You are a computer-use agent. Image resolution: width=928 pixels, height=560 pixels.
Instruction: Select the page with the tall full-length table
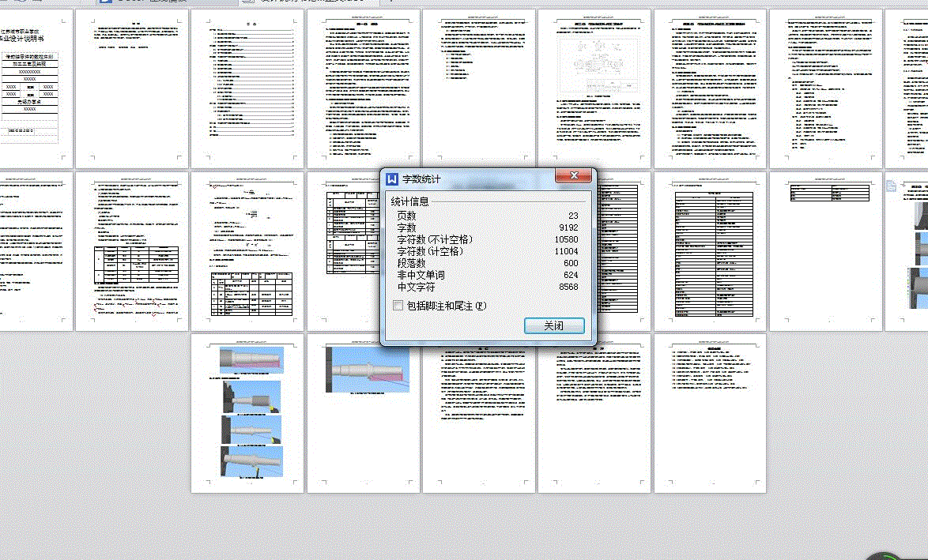(x=710, y=251)
